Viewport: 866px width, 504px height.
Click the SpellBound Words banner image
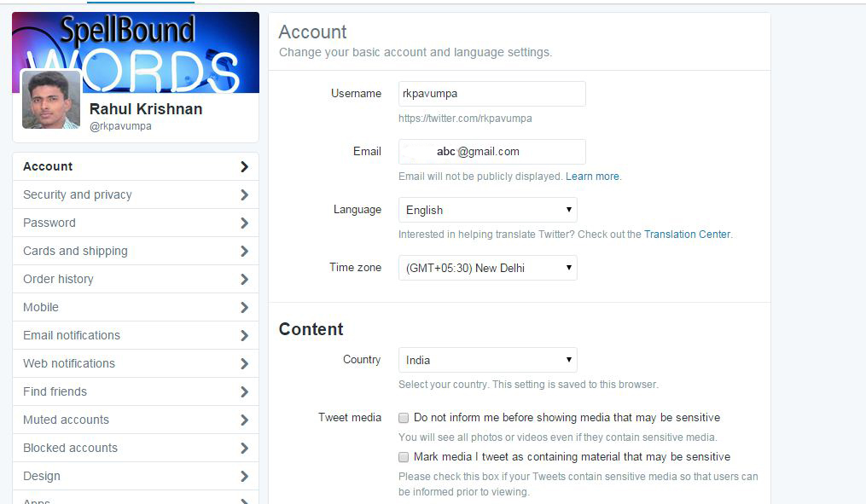coord(136,52)
